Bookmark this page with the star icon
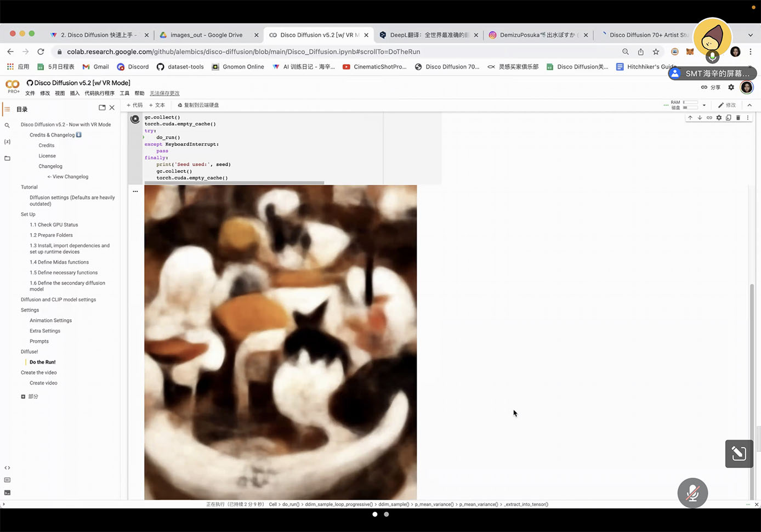 pos(656,52)
